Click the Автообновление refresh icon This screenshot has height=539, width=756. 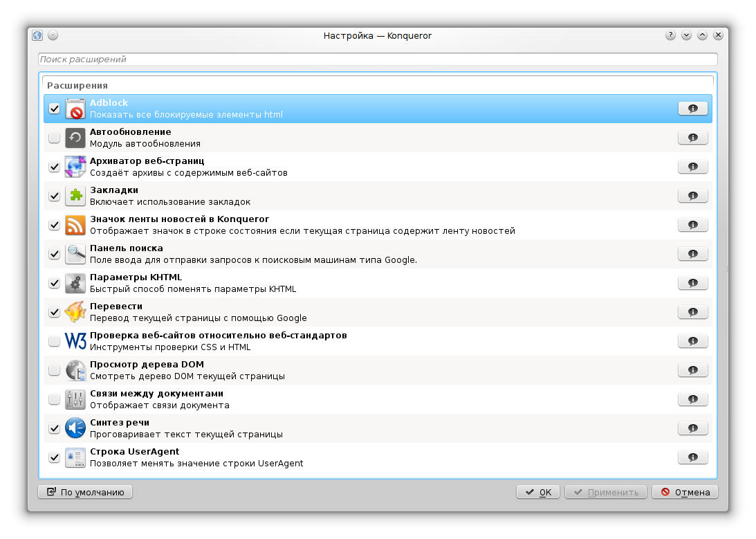tap(75, 137)
